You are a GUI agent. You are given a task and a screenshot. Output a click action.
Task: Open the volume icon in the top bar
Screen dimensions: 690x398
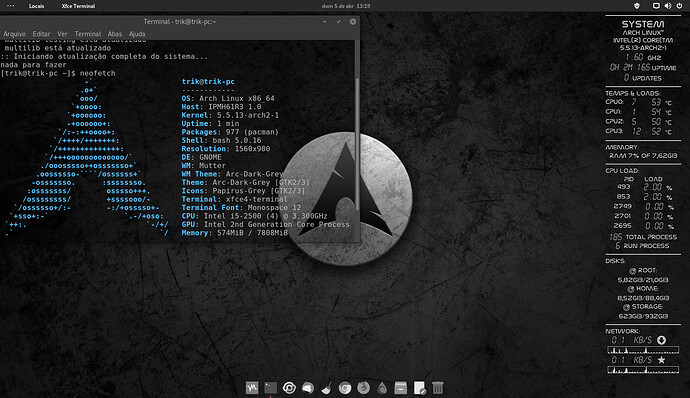tap(668, 6)
